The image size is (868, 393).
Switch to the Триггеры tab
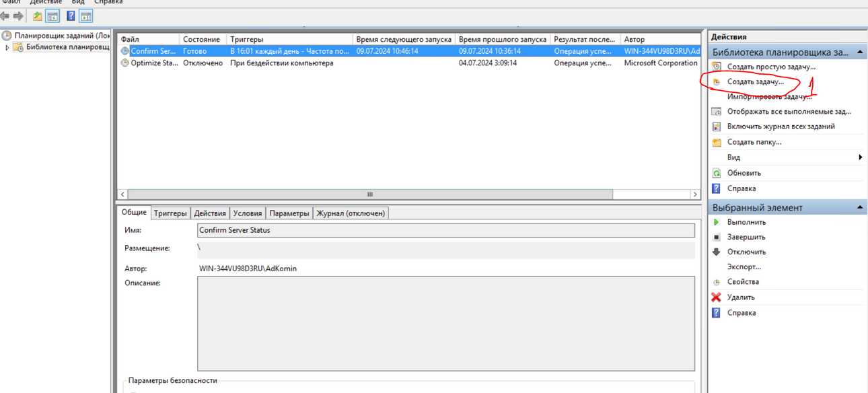[x=170, y=213]
